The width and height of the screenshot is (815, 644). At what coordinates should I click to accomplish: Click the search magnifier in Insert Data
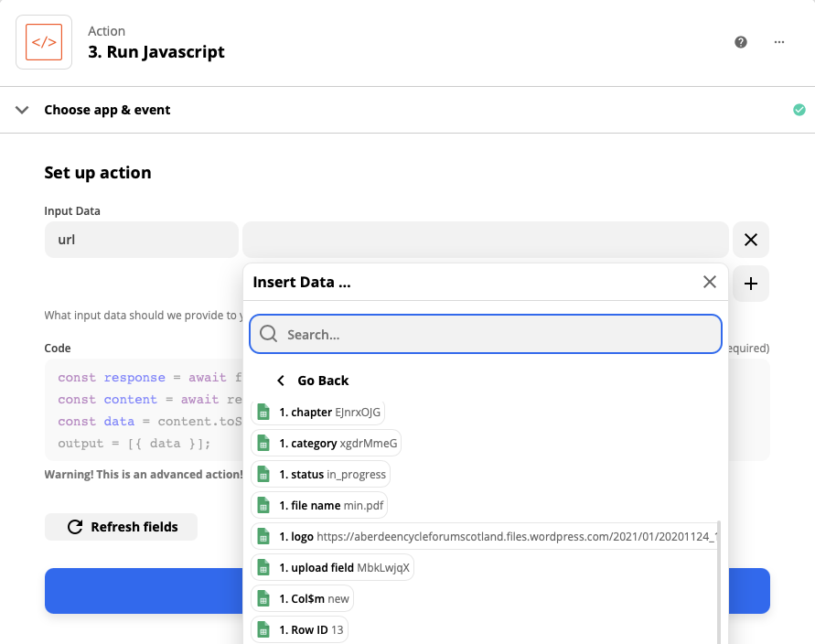(x=268, y=333)
